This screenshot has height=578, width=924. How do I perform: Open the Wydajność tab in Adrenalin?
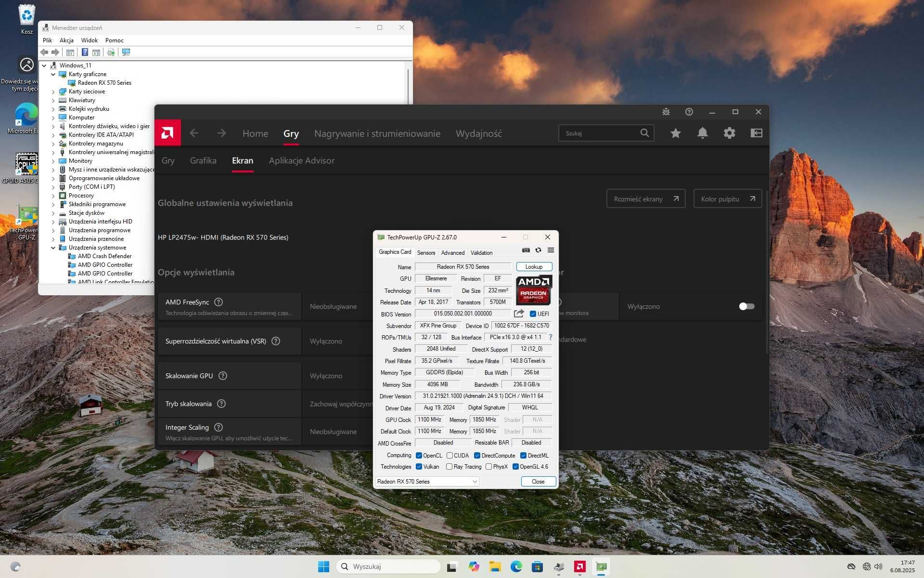(x=479, y=133)
